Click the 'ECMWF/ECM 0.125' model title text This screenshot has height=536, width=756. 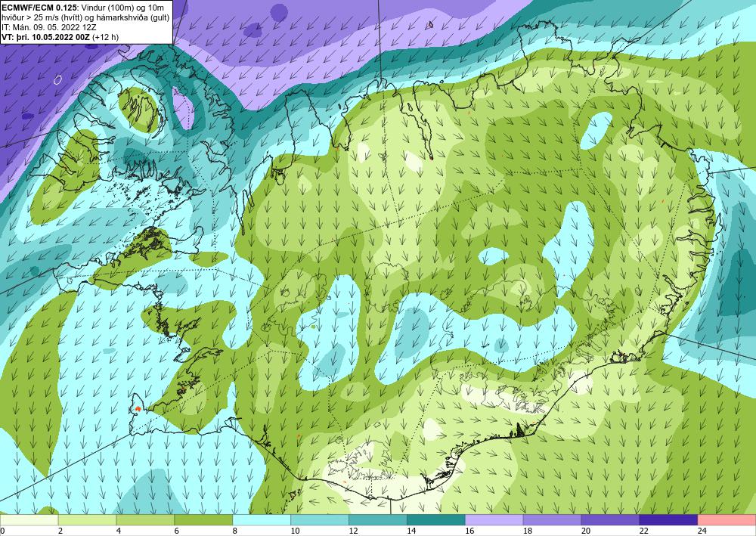39,7
